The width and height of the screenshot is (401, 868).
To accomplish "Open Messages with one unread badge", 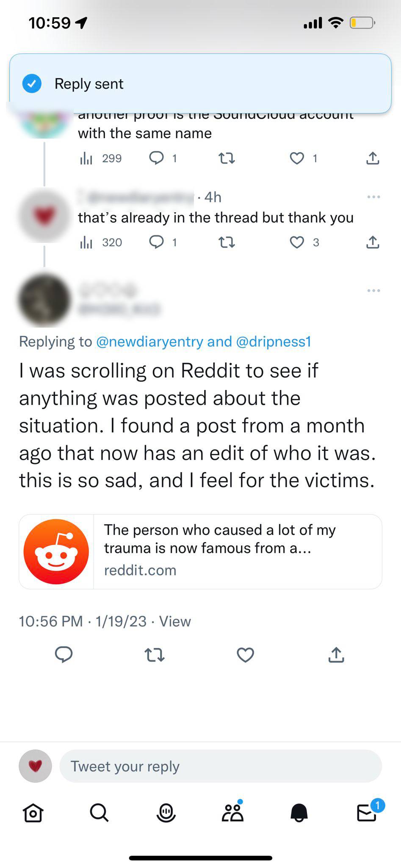I will pyautogui.click(x=367, y=812).
